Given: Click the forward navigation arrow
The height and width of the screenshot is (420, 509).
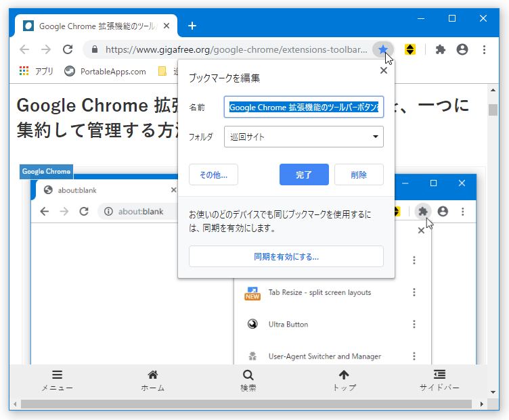Looking at the screenshot, I should tap(46, 49).
